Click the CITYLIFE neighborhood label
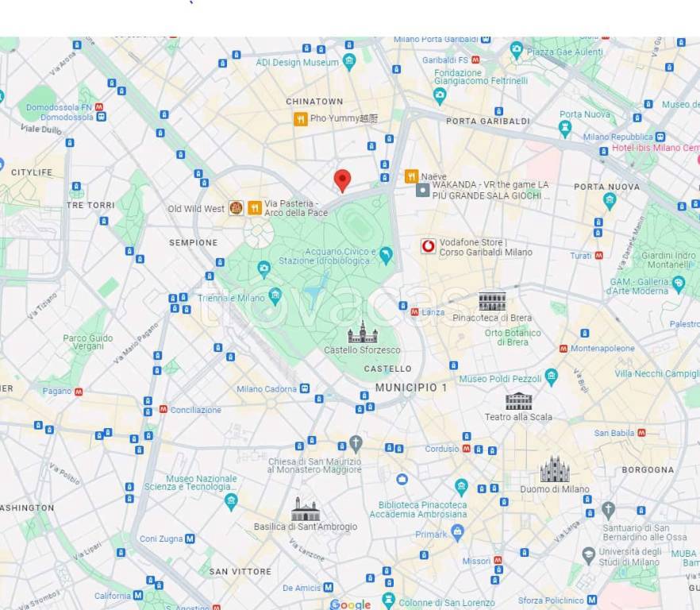Image resolution: width=700 pixels, height=610 pixels. click(32, 172)
